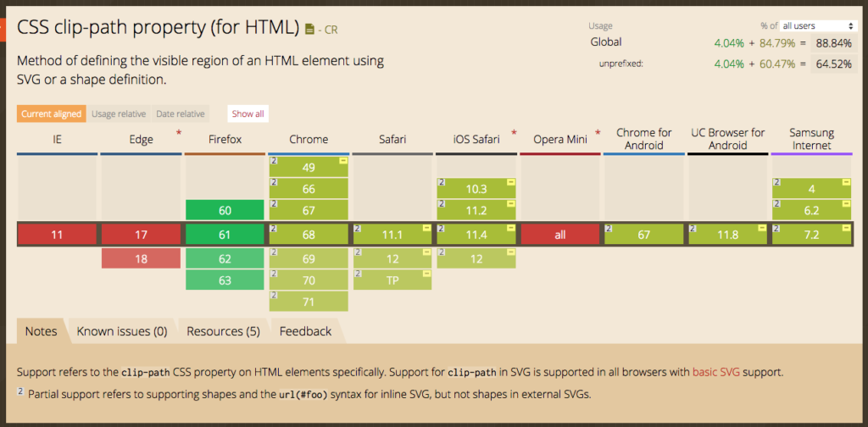Image resolution: width=868 pixels, height=427 pixels.
Task: Click the Chrome for Android column header
Action: point(644,140)
